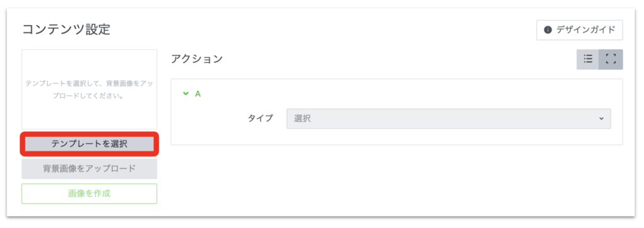Select the frame view icon

(611, 60)
